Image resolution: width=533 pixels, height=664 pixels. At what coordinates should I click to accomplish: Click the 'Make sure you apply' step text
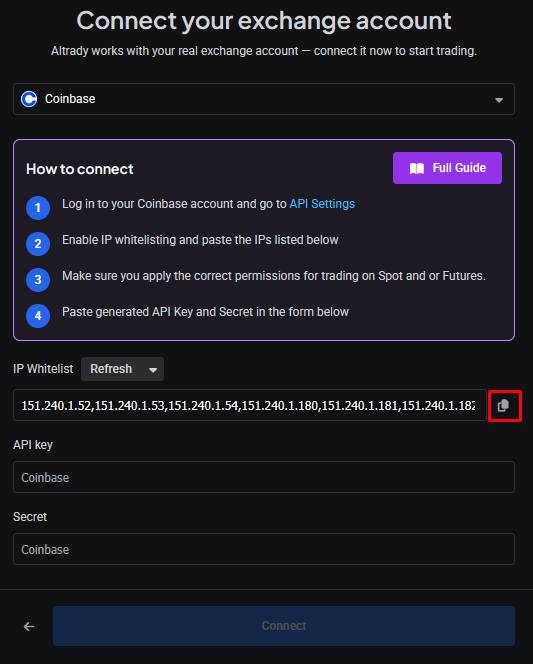click(x=274, y=276)
